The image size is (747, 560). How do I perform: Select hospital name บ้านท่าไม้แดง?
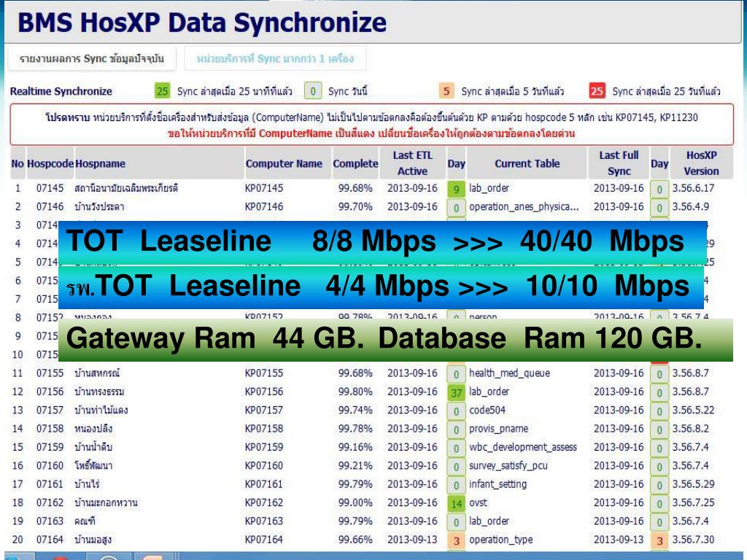click(101, 410)
